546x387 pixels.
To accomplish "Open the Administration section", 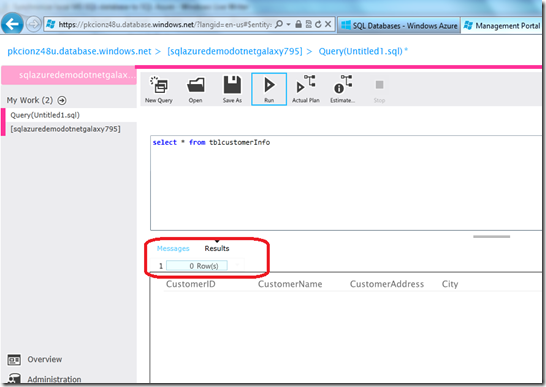I will coord(54,379).
